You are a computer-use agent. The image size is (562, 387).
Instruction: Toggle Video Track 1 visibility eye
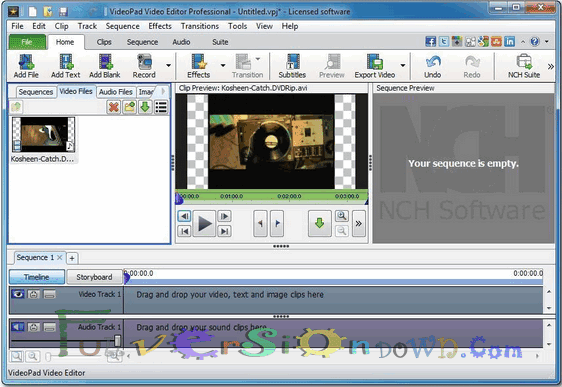click(18, 294)
